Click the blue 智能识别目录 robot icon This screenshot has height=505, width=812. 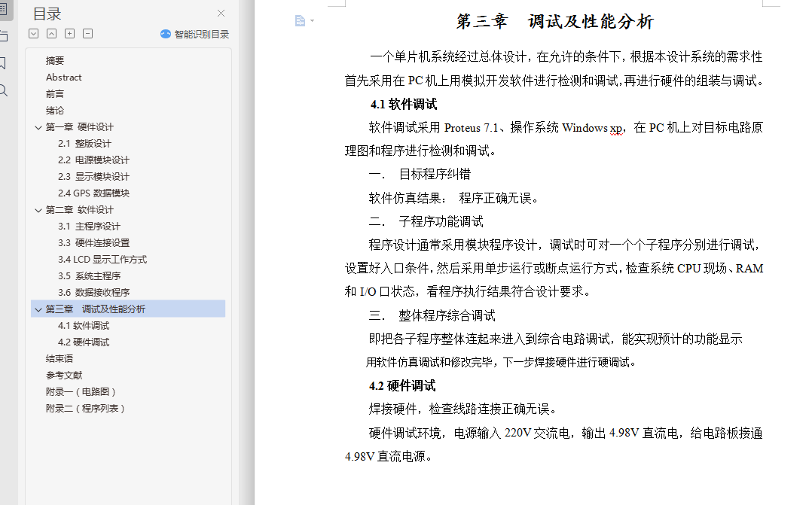[166, 34]
